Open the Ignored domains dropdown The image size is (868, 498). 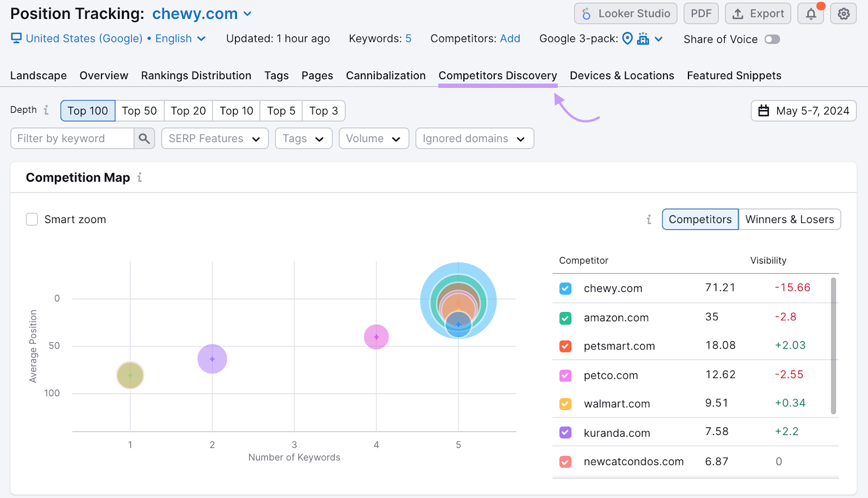point(474,138)
